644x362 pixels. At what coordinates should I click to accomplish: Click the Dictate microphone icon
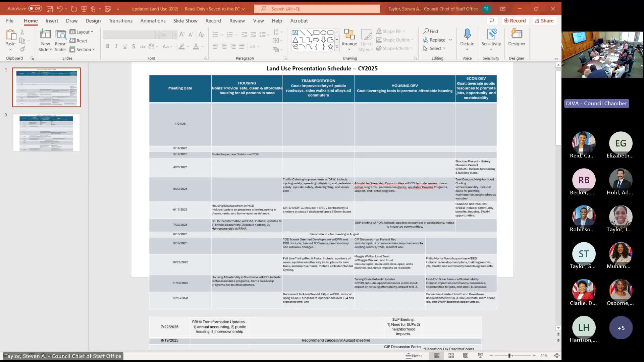[x=467, y=35]
